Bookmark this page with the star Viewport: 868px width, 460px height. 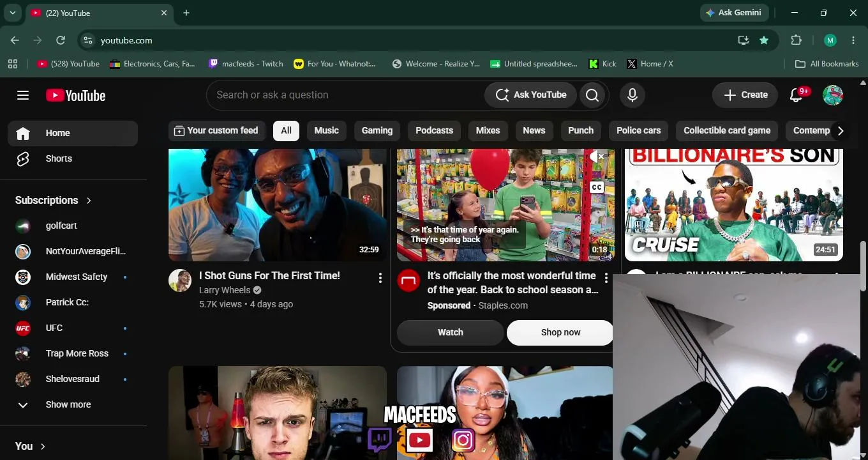click(x=764, y=40)
